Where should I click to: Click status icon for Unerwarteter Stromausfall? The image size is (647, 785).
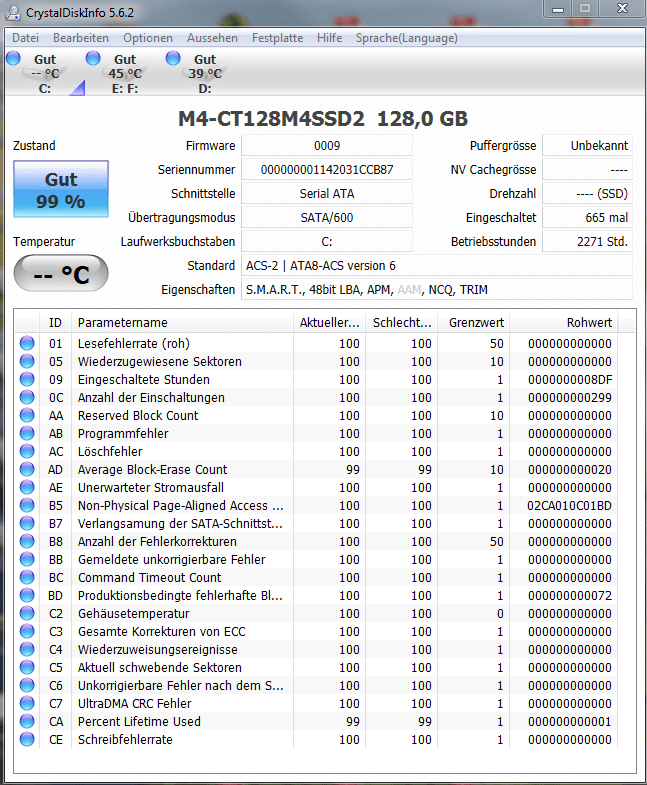pos(27,488)
